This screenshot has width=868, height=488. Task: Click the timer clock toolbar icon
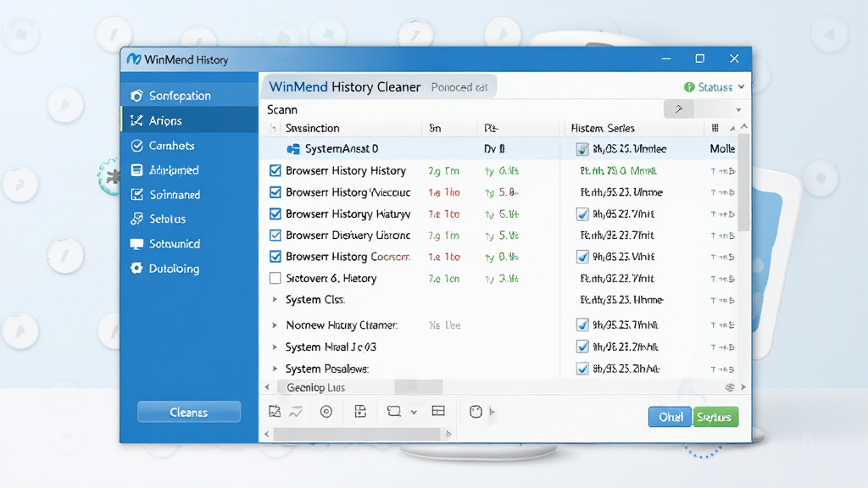476,412
